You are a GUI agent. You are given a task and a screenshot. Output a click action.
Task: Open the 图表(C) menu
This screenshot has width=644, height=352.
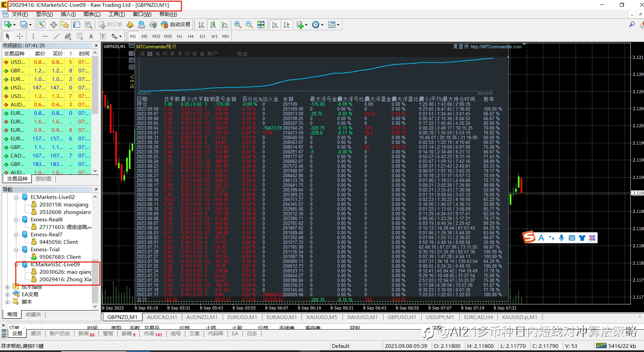click(92, 14)
